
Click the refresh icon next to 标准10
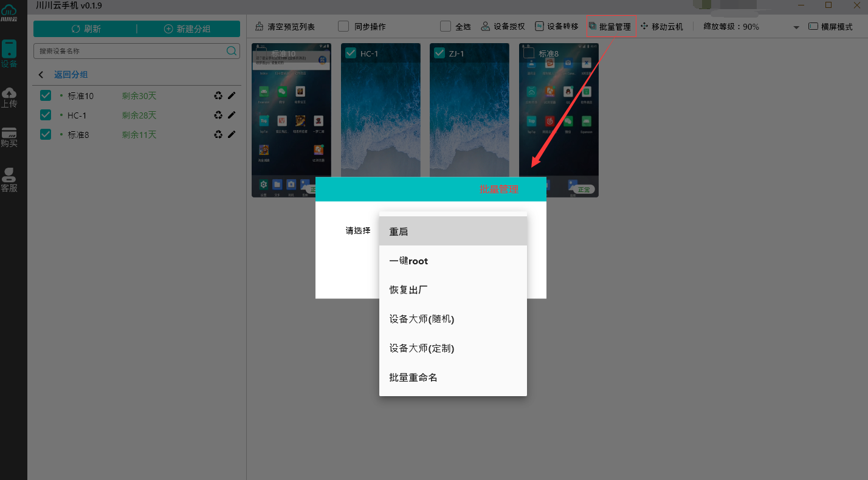(218, 95)
